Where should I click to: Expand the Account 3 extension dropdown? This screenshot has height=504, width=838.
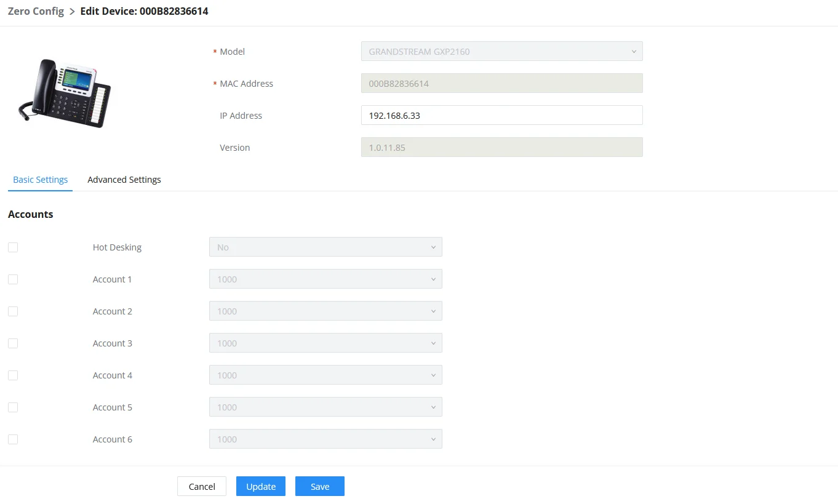[325, 343]
